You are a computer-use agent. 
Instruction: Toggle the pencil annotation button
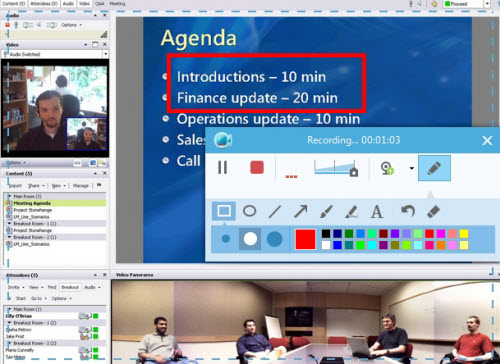pos(434,168)
